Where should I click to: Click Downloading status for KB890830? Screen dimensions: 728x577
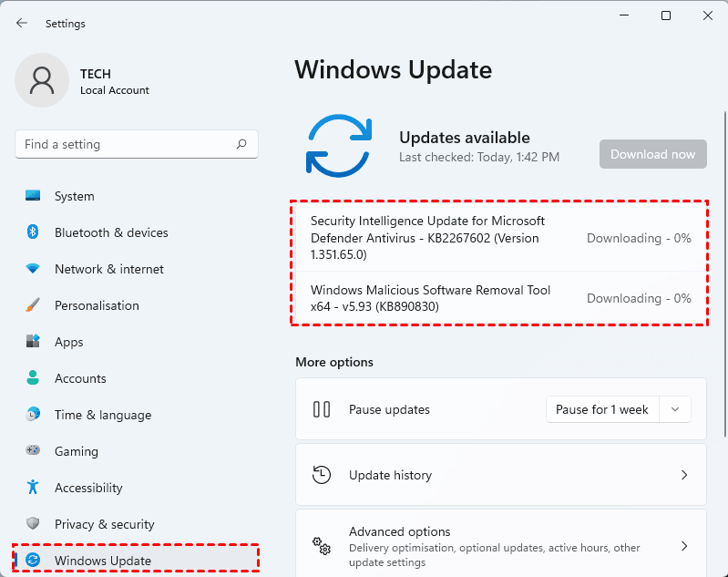[x=639, y=298]
